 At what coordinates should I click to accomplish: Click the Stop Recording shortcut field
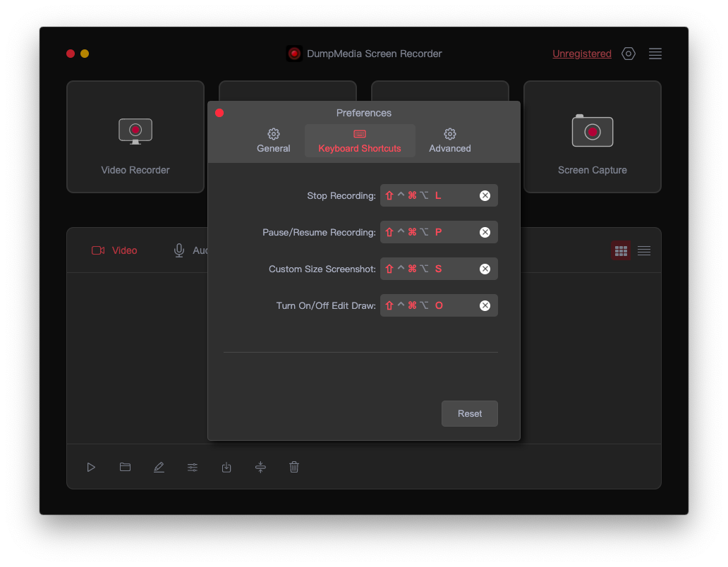click(439, 195)
